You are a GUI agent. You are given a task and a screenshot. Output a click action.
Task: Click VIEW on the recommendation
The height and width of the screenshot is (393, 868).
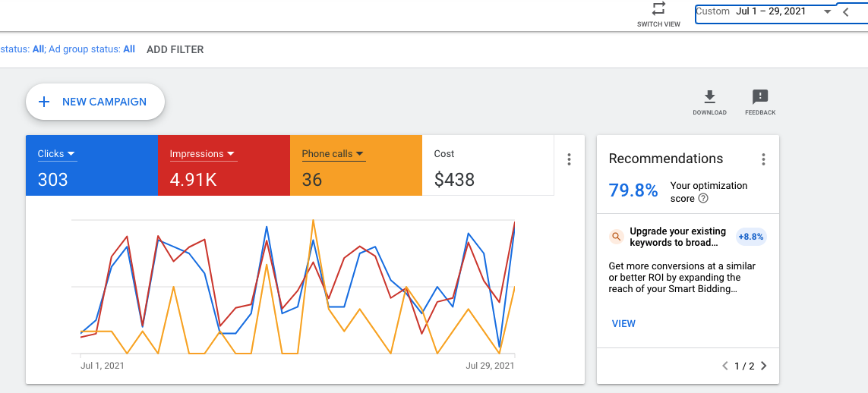coord(623,323)
